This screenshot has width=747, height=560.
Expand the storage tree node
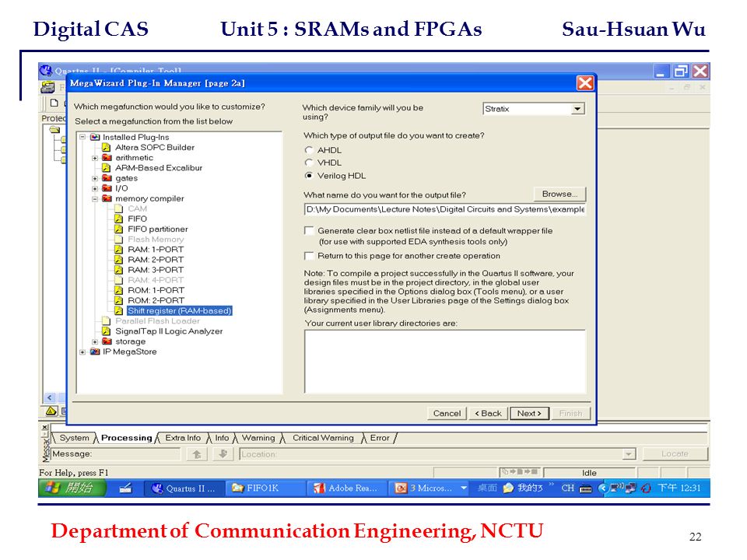pos(95,342)
